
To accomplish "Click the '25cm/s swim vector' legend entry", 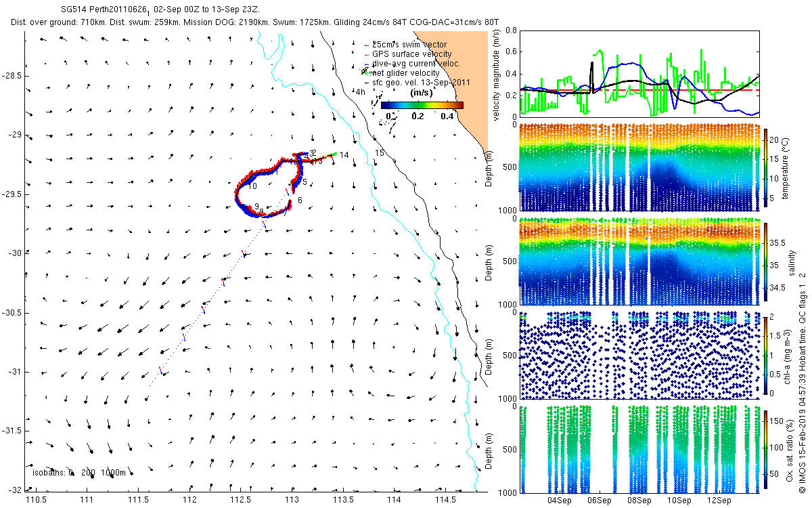I will 410,44.
